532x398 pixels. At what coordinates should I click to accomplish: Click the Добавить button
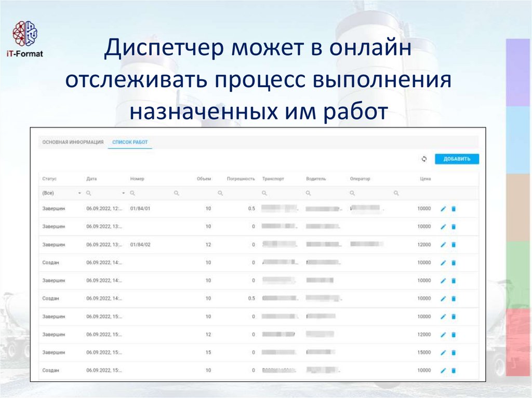pyautogui.click(x=457, y=159)
